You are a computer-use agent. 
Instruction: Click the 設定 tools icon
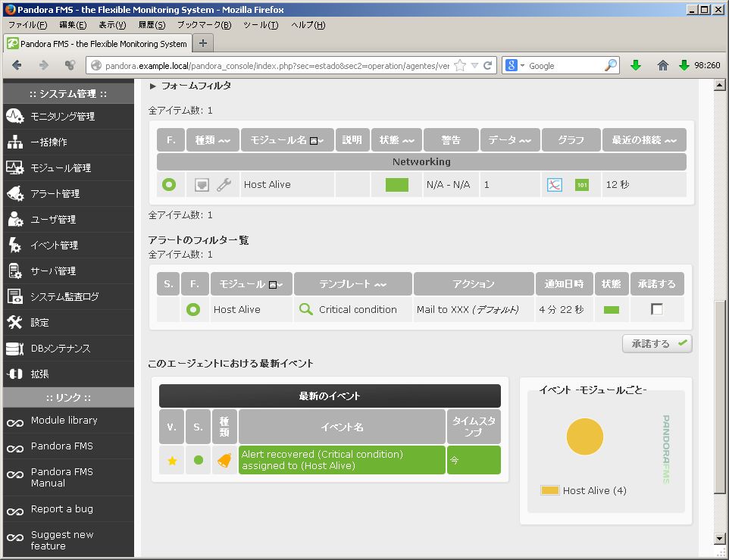point(15,322)
